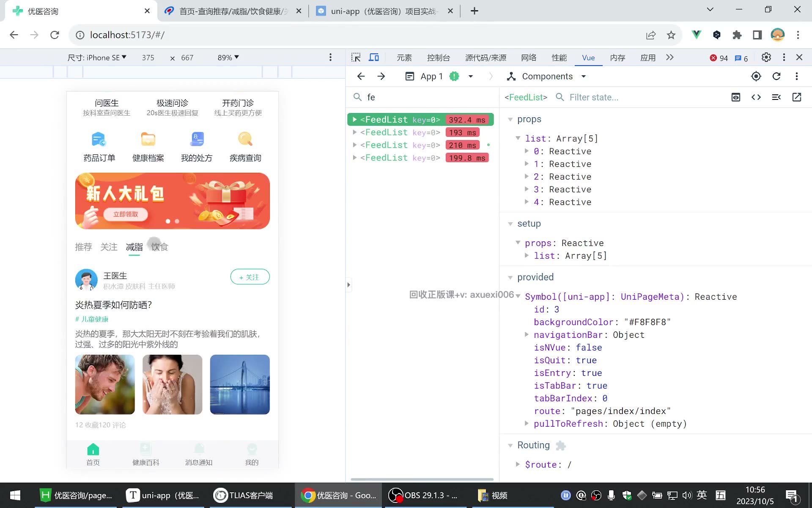Expand the $route entry
This screenshot has height=508, width=812.
pos(518,464)
